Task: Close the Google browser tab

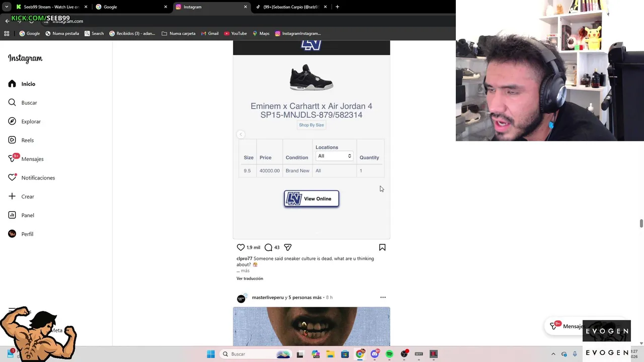Action: [166, 7]
